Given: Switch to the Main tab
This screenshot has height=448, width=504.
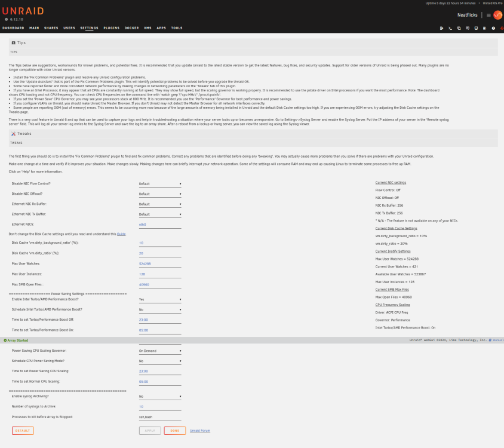Looking at the screenshot, I should pos(34,28).
